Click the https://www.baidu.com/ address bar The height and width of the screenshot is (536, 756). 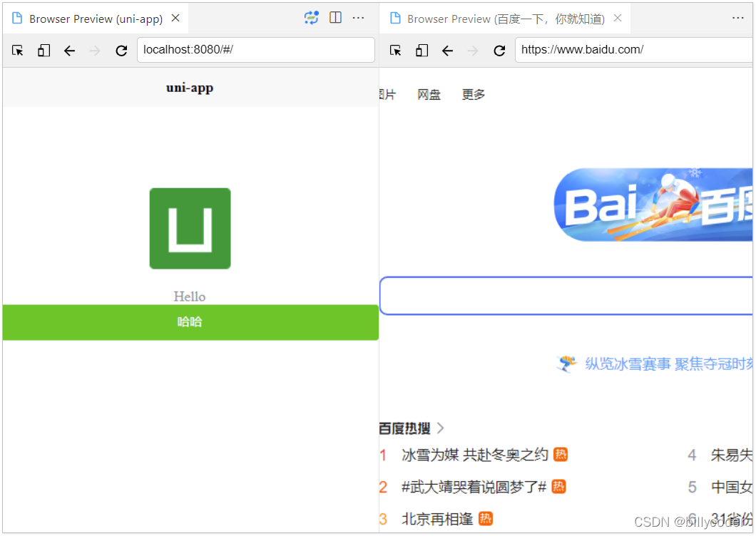pyautogui.click(x=633, y=50)
